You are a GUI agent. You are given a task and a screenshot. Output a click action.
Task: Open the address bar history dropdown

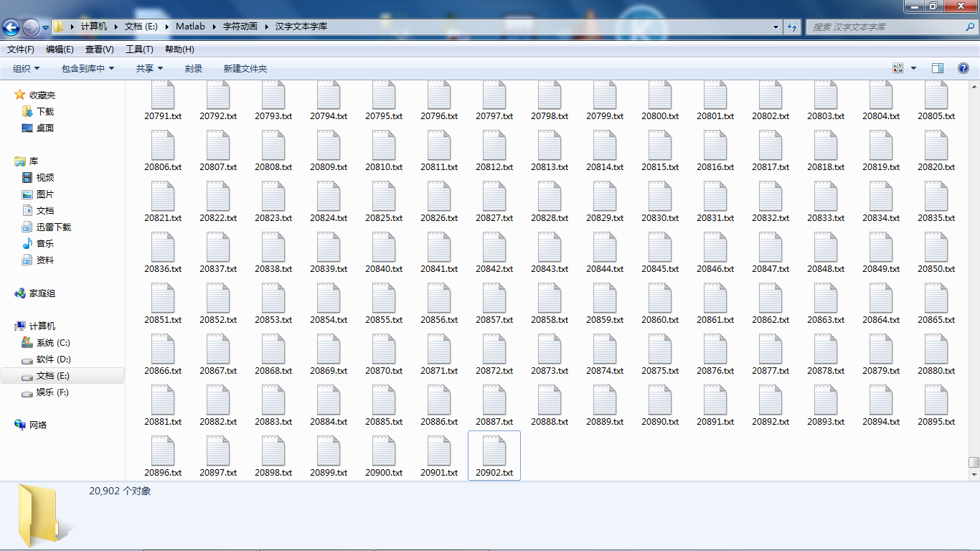click(776, 27)
